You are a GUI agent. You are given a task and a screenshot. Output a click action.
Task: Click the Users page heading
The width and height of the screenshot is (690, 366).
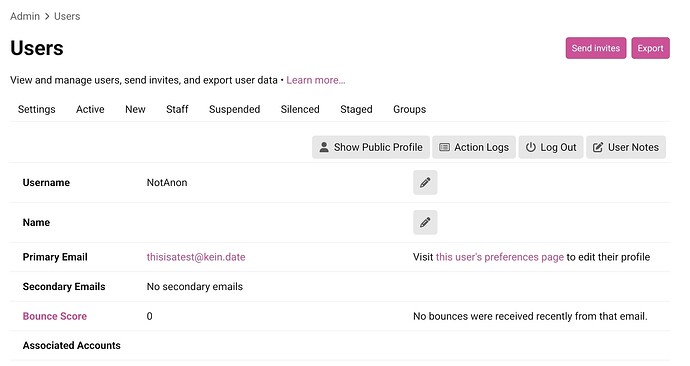point(37,48)
